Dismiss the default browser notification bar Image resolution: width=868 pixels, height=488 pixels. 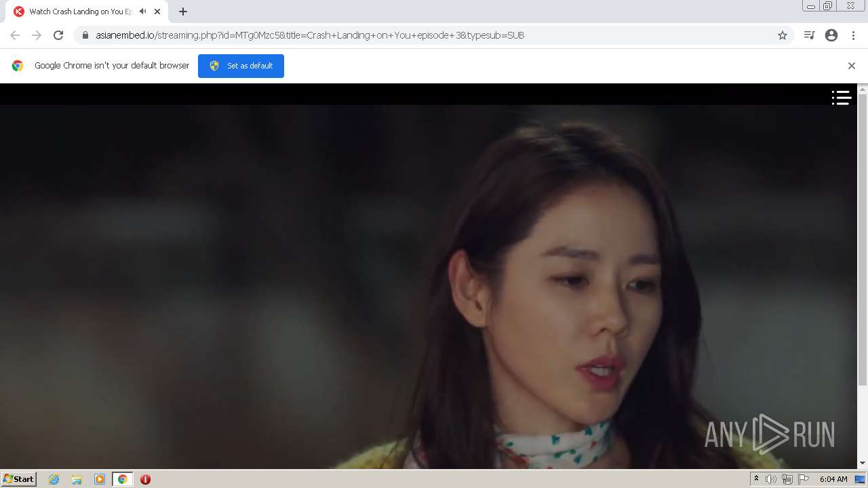coord(852,66)
